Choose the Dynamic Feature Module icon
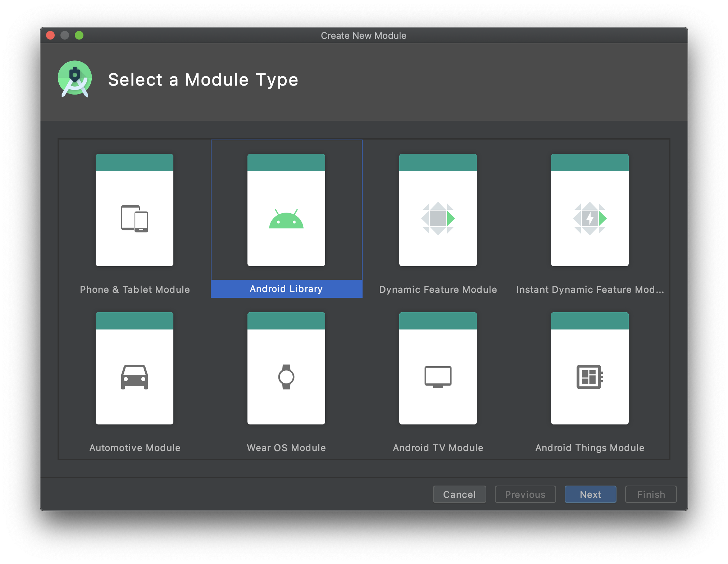The height and width of the screenshot is (564, 728). (438, 218)
